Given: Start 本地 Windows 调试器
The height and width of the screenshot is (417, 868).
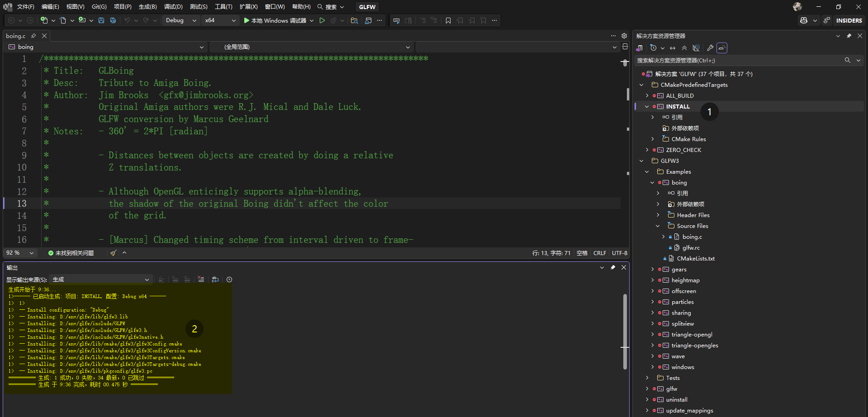Looking at the screenshot, I should pyautogui.click(x=275, y=20).
